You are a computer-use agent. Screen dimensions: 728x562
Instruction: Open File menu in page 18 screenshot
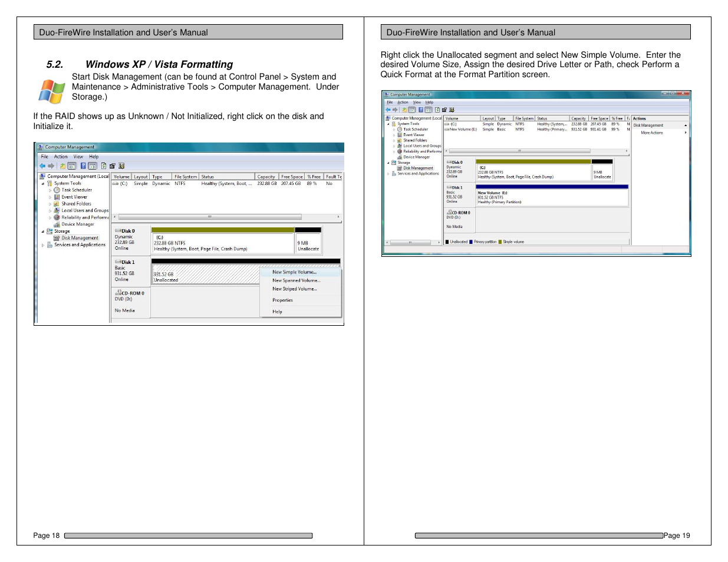(44, 157)
